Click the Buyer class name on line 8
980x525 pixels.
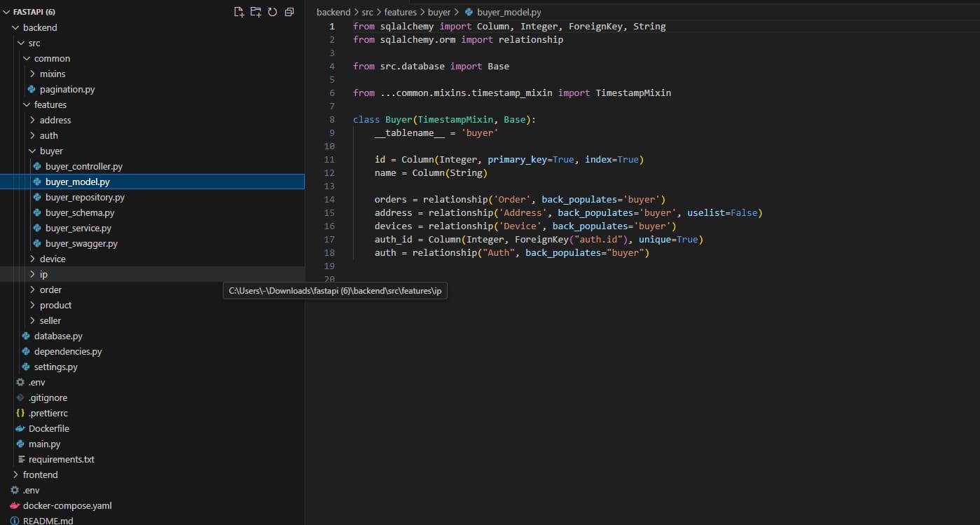[x=399, y=119]
